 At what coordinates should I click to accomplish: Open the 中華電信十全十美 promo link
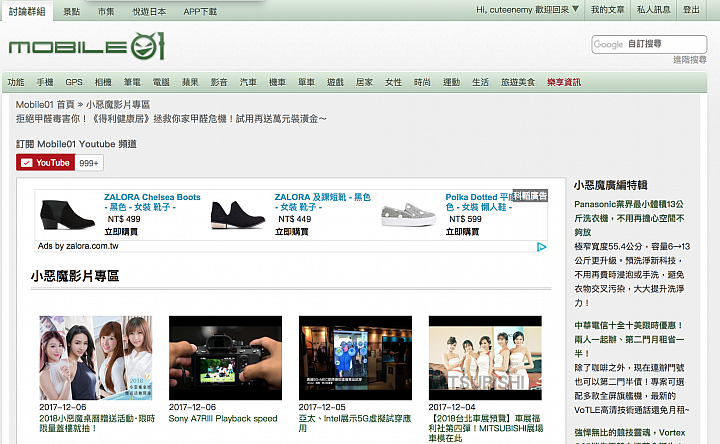pyautogui.click(x=629, y=339)
